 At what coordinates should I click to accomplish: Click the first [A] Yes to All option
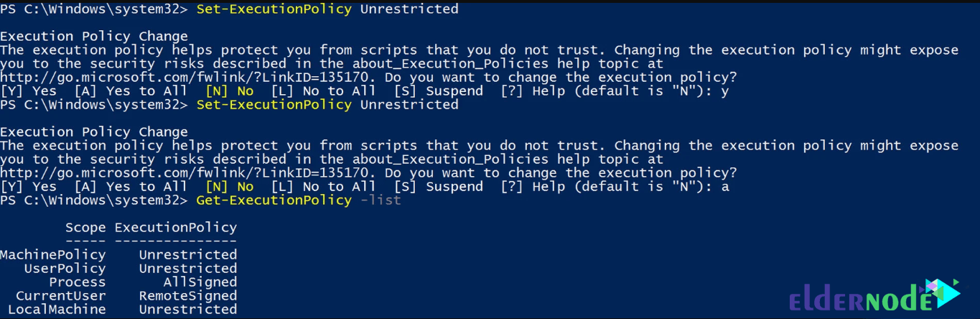coord(131,91)
